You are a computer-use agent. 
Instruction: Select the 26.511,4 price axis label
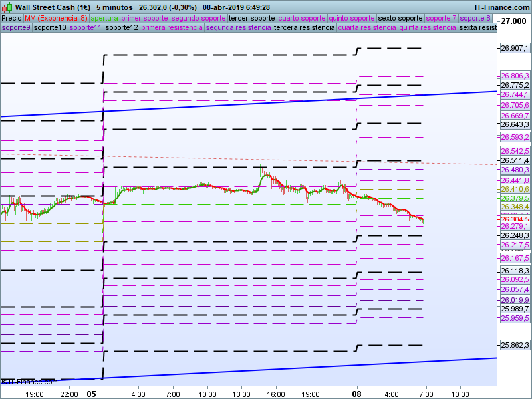point(515,161)
